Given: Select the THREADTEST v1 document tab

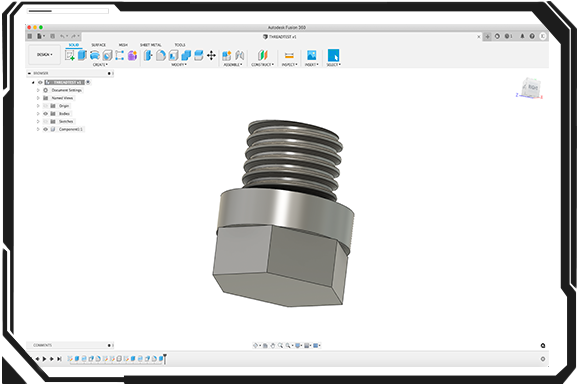Looking at the screenshot, I should pyautogui.click(x=280, y=37).
